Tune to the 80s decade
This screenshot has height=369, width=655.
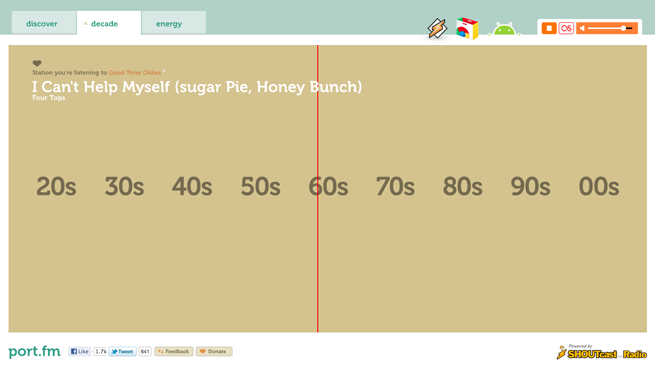[x=462, y=186]
